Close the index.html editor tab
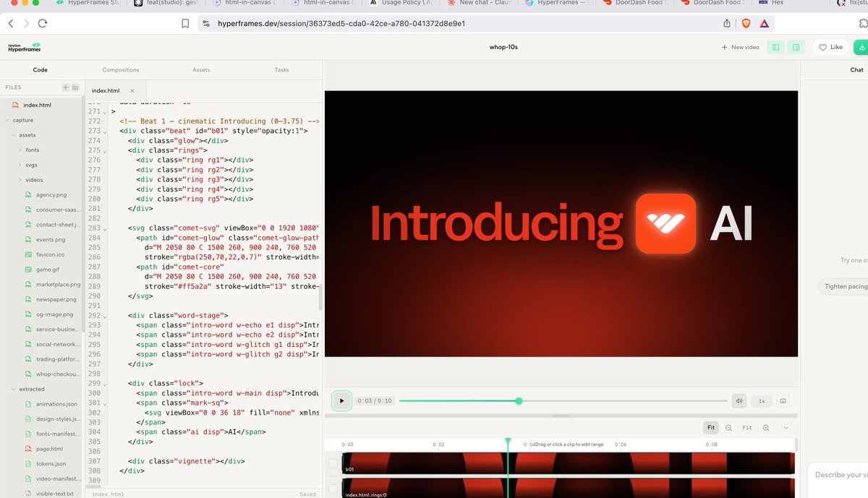This screenshot has width=868, height=498. (x=132, y=90)
